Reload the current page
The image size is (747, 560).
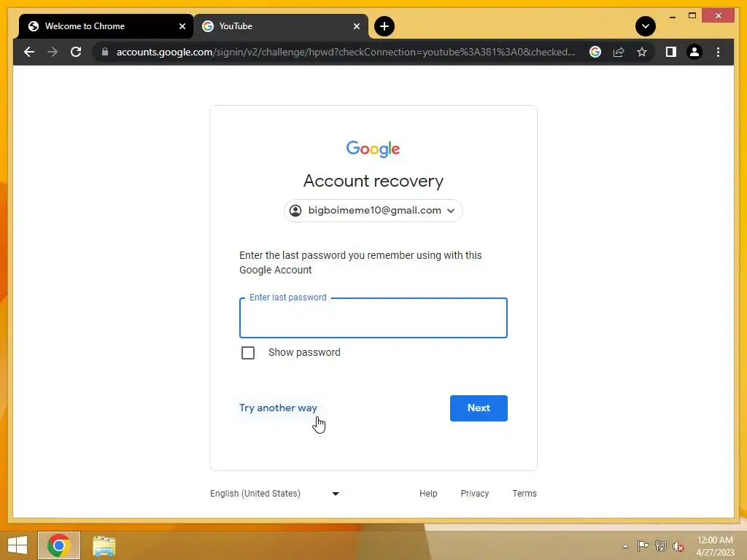(x=76, y=52)
